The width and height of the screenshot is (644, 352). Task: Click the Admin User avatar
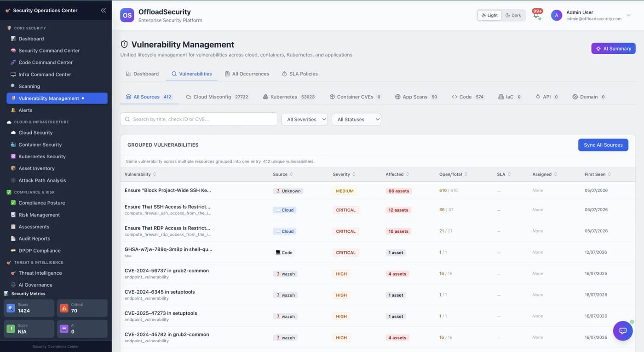click(557, 15)
